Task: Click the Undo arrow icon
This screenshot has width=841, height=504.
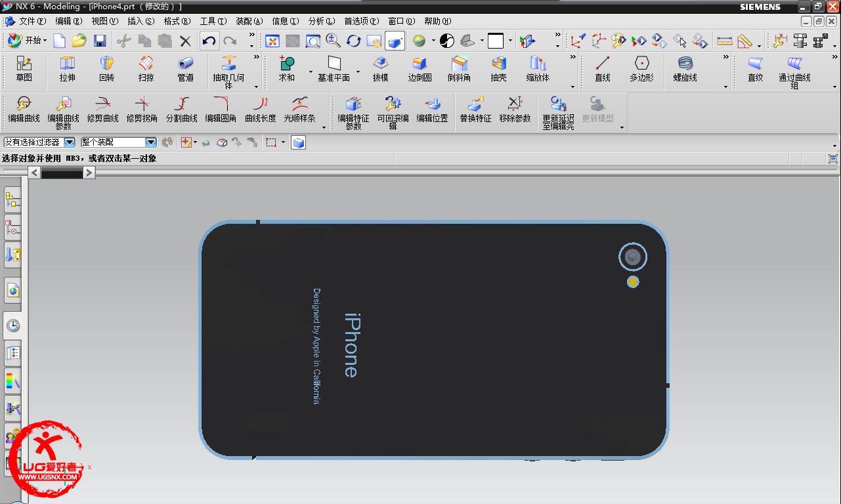Action: tap(209, 41)
